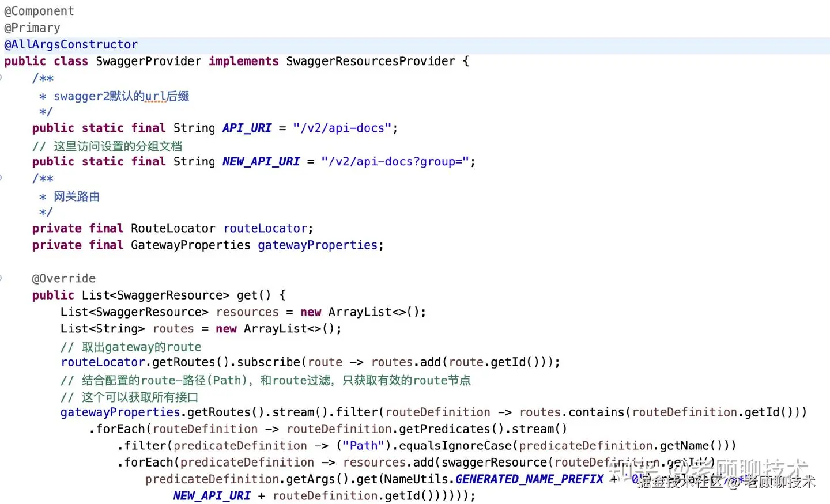This screenshot has height=504, width=830.
Task: Click the routeLocator field in its declaration
Action: point(265,228)
